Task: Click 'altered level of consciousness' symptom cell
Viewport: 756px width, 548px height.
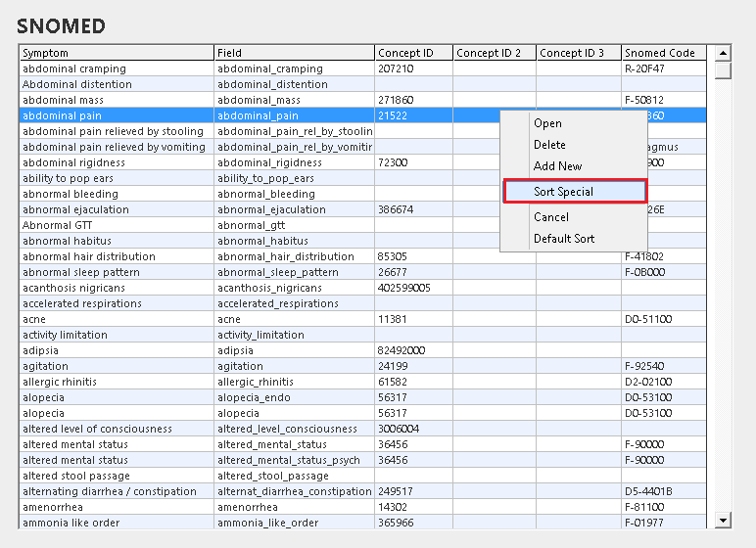Action: point(117,429)
